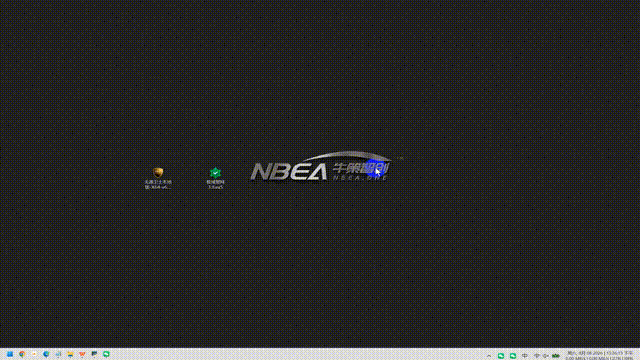This screenshot has height=360, width=640.
Task: Open the network status tray icon
Action: [x=537, y=356]
